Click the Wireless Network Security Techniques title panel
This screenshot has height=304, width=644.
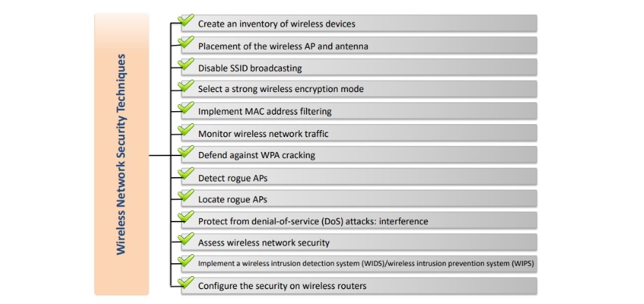click(x=121, y=154)
